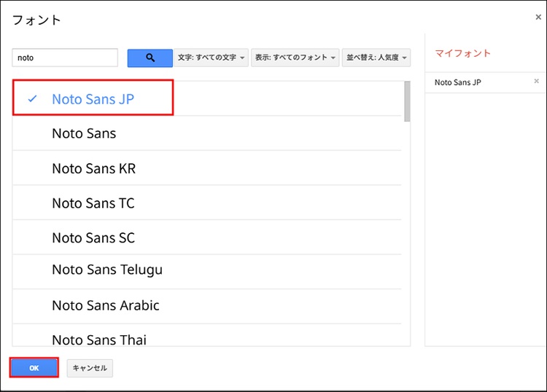Focus the font search field containing noto
Viewport: 547px width, 392px height.
[x=65, y=58]
